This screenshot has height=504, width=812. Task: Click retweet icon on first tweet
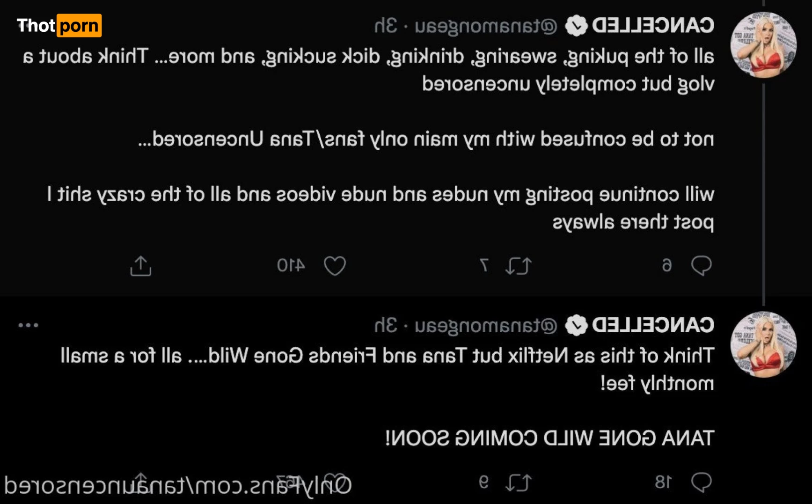519,266
